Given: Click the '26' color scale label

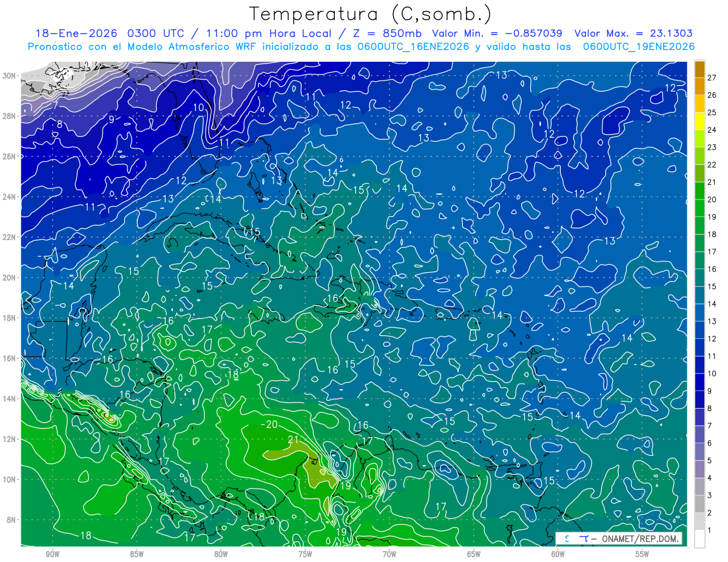Looking at the screenshot, I should click(x=712, y=95).
